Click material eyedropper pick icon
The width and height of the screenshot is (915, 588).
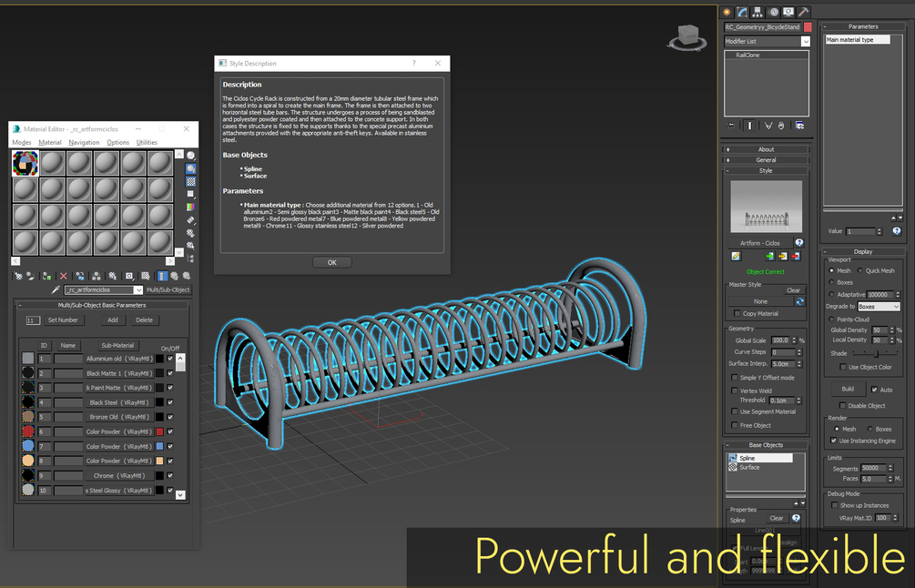point(56,289)
